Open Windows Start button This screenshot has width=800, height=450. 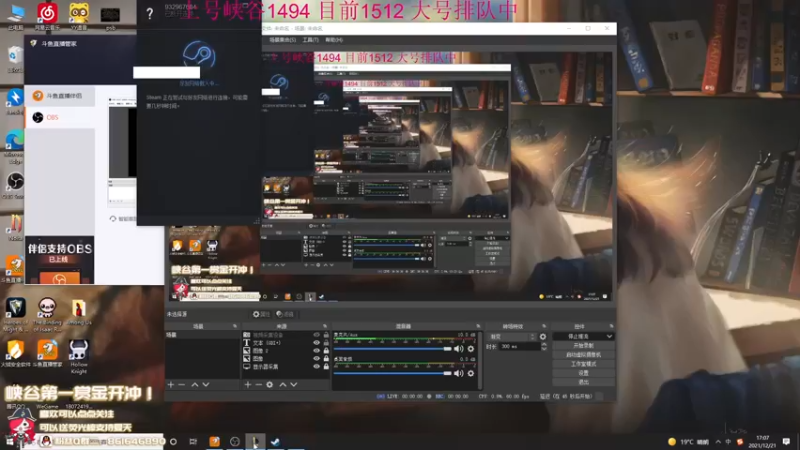(x=9, y=441)
